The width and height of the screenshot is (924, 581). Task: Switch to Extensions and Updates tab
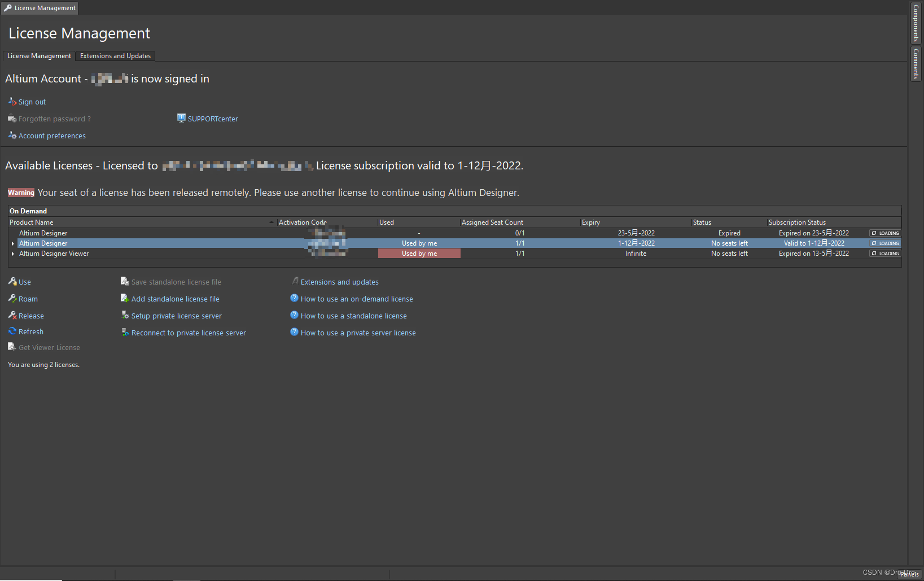pyautogui.click(x=115, y=56)
